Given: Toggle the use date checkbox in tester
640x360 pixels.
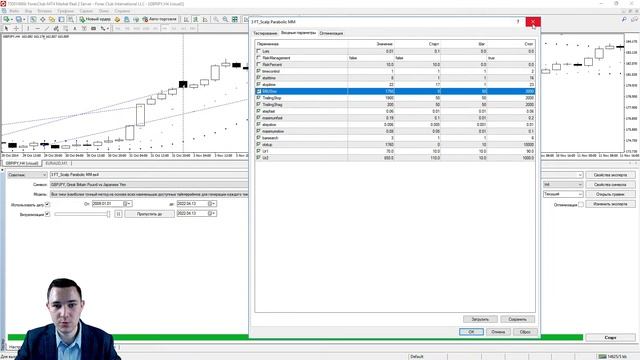Looking at the screenshot, I should (x=47, y=204).
